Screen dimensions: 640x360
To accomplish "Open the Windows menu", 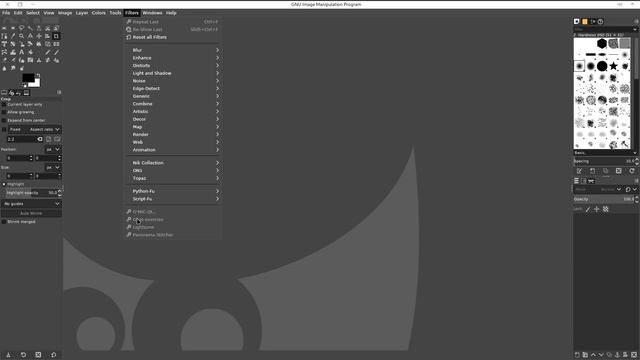I will [152, 13].
